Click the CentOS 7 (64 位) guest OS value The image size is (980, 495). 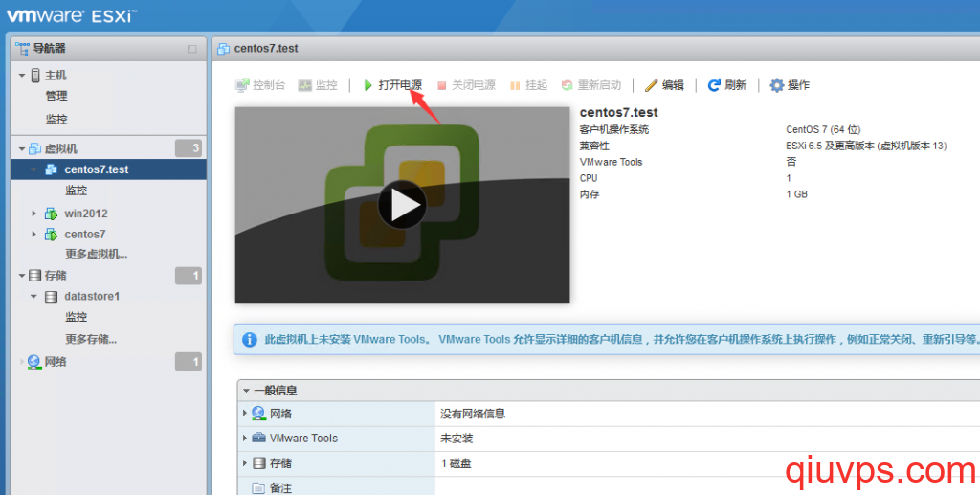click(823, 129)
